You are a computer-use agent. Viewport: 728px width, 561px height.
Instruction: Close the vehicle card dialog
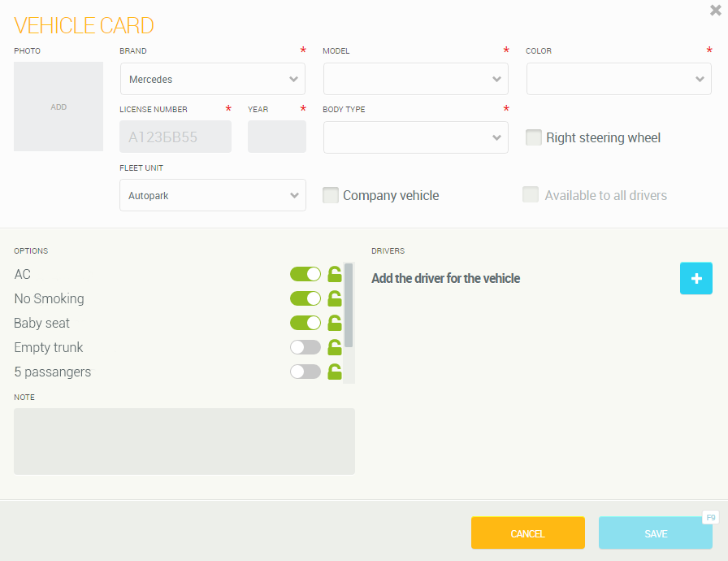click(715, 11)
